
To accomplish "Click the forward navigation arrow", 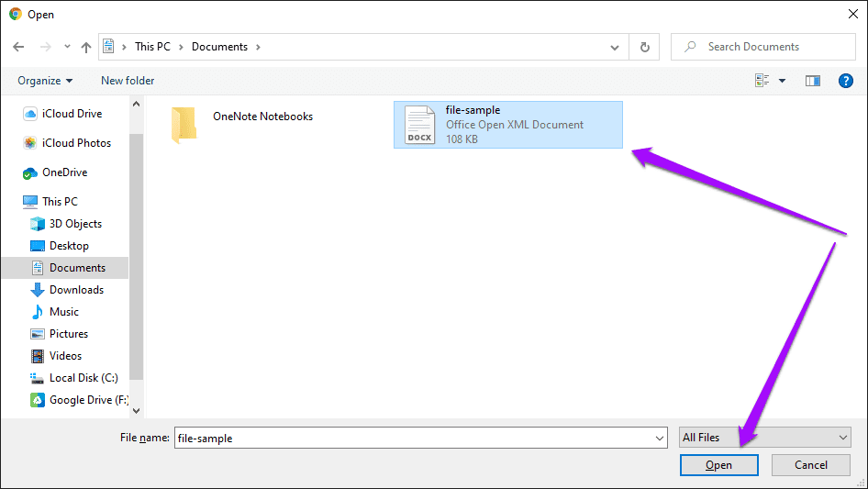I will pos(45,47).
